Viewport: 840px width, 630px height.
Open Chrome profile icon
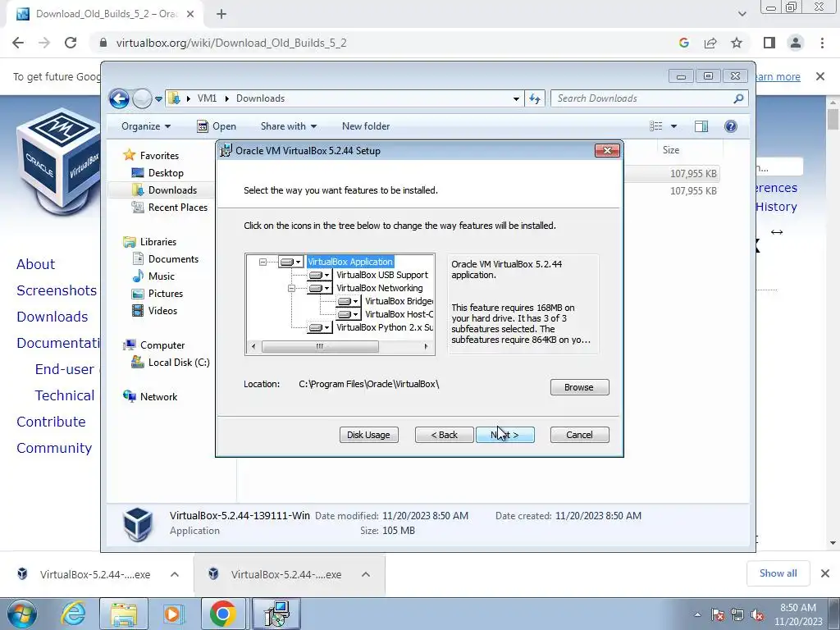[x=796, y=43]
